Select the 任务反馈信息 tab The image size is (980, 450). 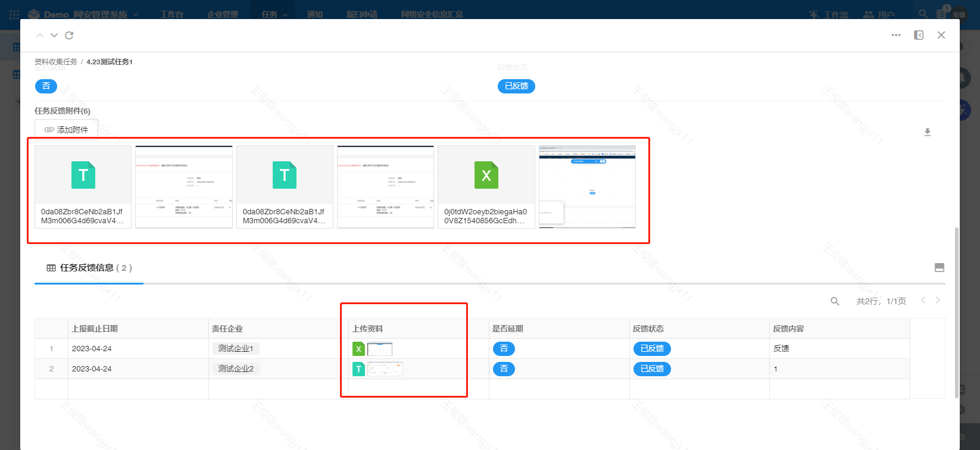pyautogui.click(x=89, y=268)
